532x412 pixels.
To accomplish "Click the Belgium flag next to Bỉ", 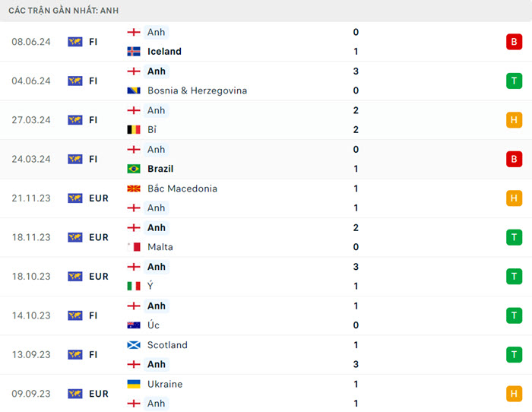I will coord(134,130).
